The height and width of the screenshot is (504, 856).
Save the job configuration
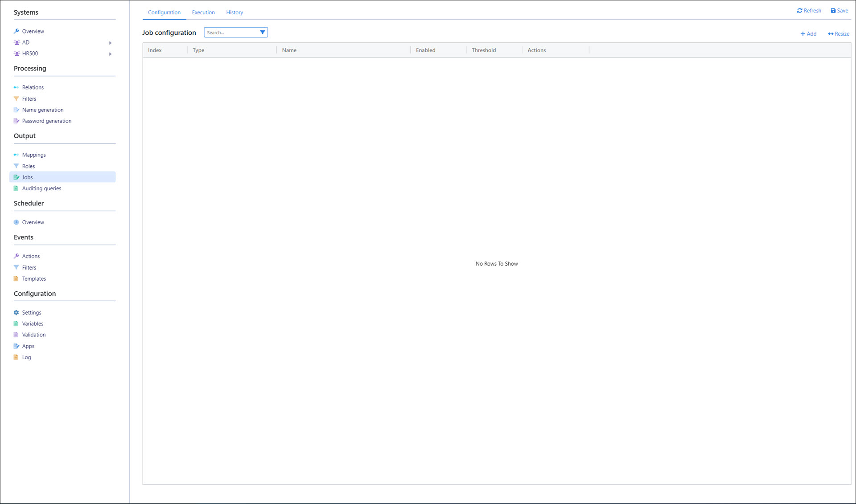point(839,11)
